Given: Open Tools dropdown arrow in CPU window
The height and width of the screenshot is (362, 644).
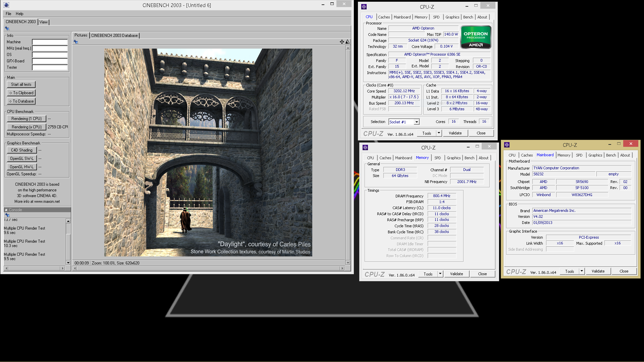Looking at the screenshot, I should tap(439, 133).
